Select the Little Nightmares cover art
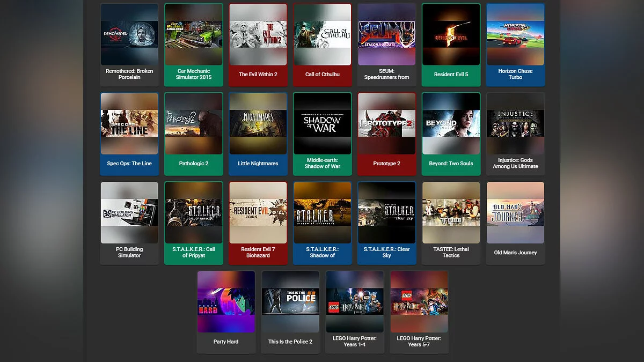 tap(258, 123)
